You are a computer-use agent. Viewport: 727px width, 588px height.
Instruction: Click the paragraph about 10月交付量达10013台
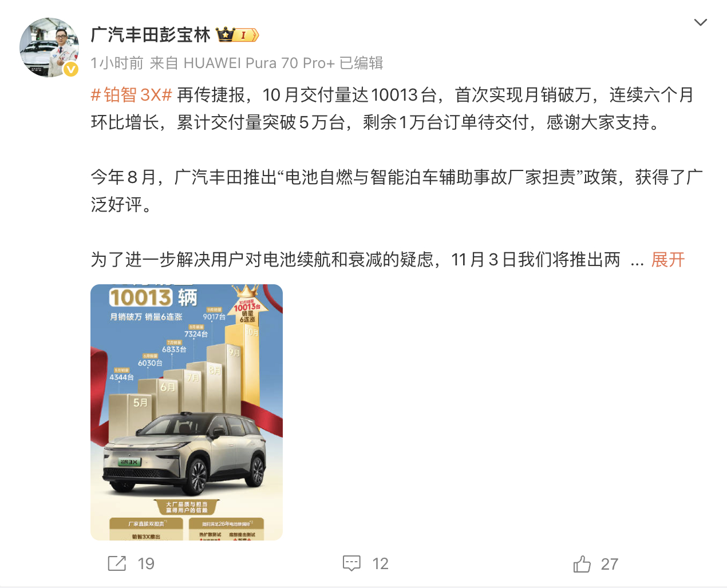pos(393,108)
